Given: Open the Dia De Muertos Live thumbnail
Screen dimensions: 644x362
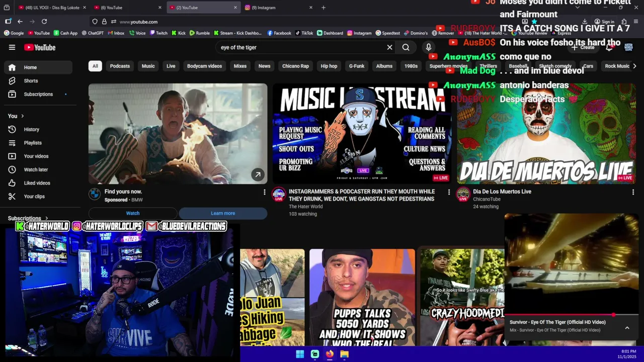Looking at the screenshot, I should pos(546,134).
